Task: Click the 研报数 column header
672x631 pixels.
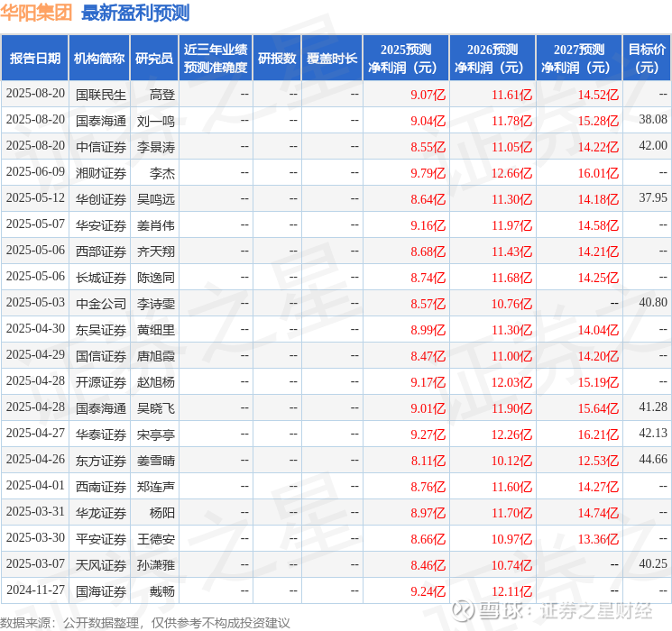Action: click(277, 59)
